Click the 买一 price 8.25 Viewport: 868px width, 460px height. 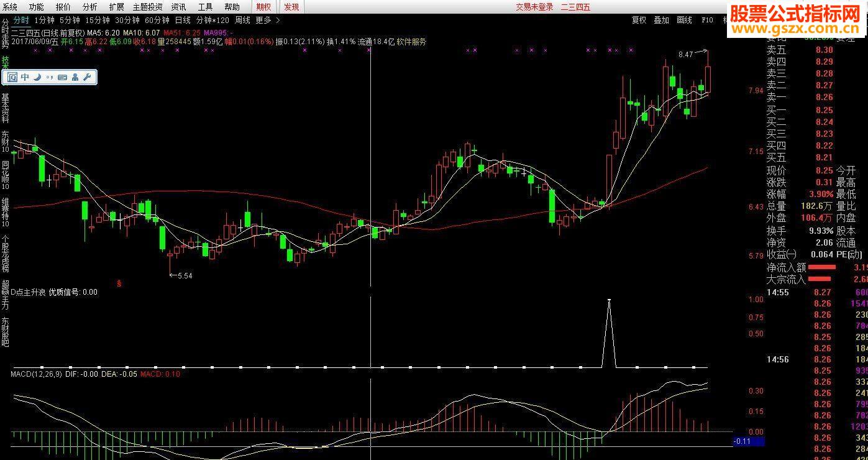pyautogui.click(x=825, y=109)
